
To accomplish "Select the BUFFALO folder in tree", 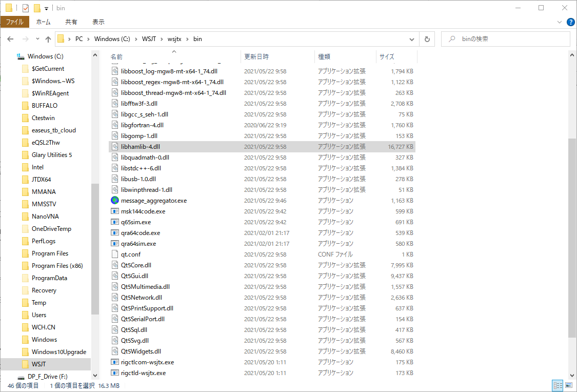I will coord(45,106).
